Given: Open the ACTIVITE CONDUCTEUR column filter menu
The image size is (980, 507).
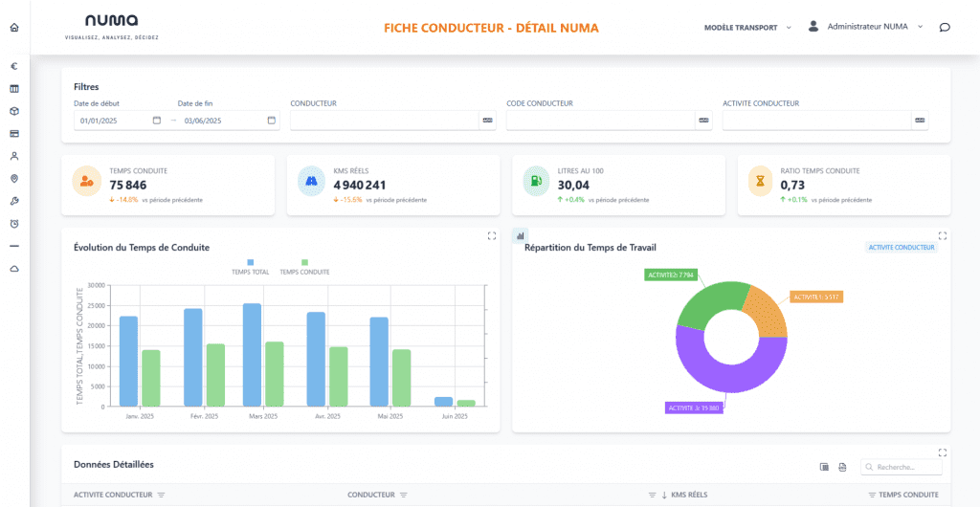Looking at the screenshot, I should coord(162,495).
